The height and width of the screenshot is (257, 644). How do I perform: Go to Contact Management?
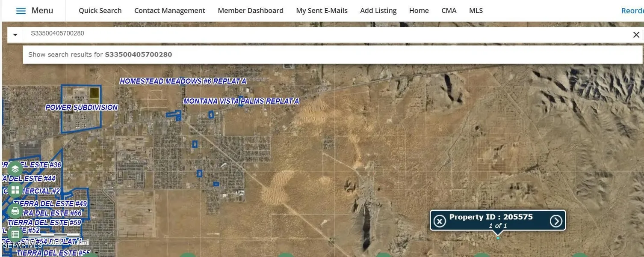[x=169, y=11]
